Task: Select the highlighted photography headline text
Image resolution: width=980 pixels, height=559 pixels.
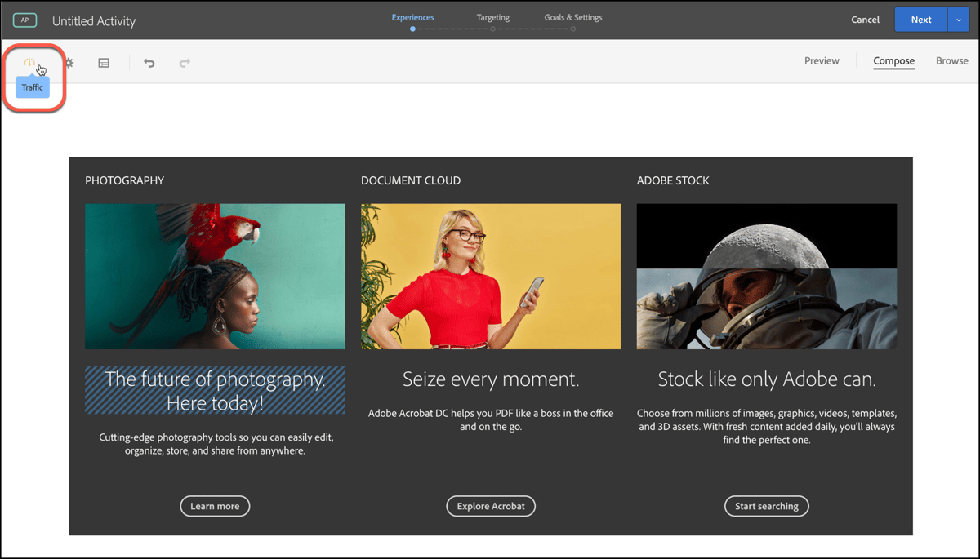Action: coord(215,390)
